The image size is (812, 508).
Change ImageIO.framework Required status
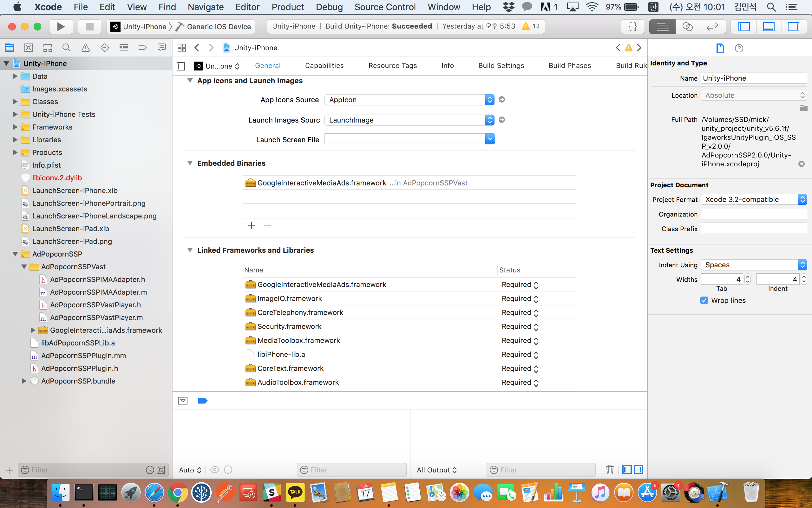(x=520, y=299)
